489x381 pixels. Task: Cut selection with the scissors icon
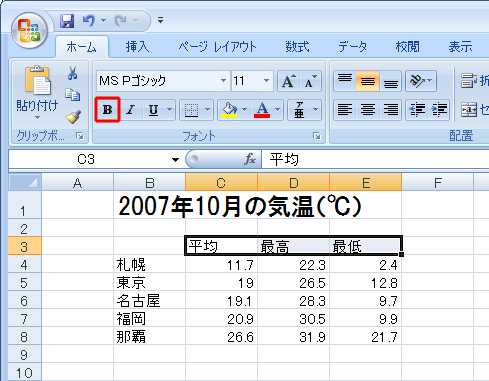[x=73, y=73]
